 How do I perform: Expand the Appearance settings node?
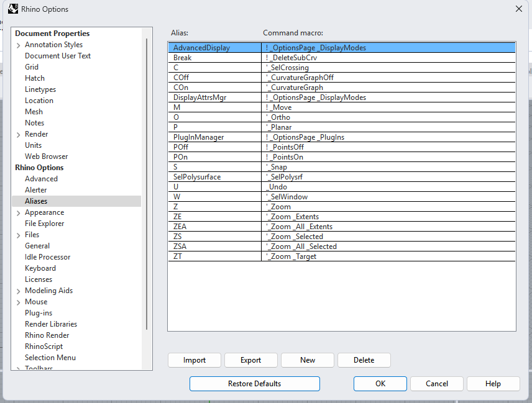point(18,212)
